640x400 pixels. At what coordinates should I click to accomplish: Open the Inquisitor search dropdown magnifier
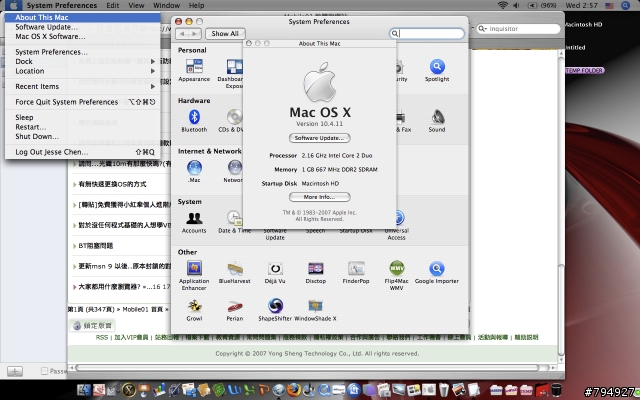[x=482, y=29]
